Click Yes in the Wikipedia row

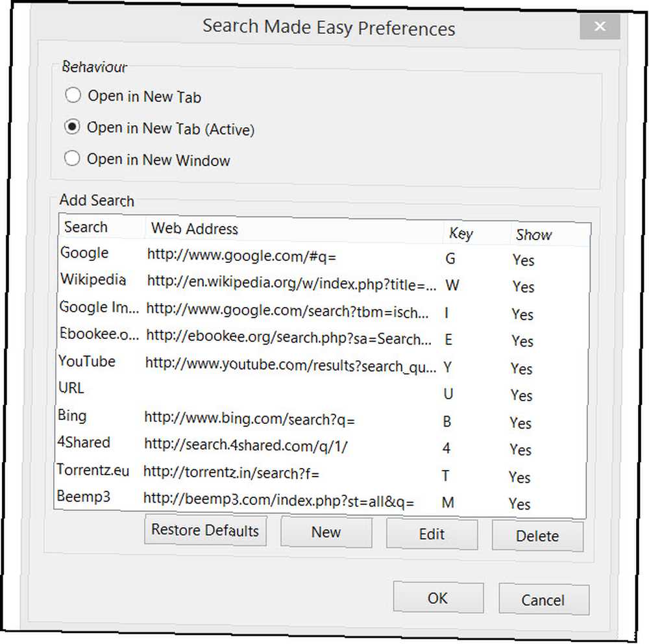(523, 286)
